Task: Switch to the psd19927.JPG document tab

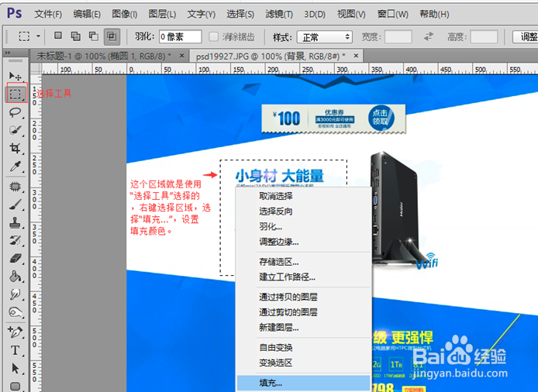Action: coord(271,56)
